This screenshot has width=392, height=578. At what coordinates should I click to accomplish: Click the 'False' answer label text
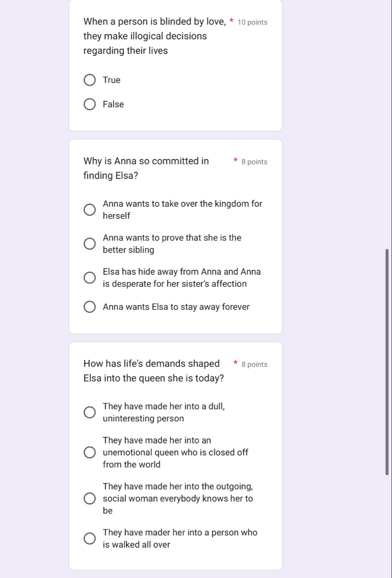coord(113,104)
